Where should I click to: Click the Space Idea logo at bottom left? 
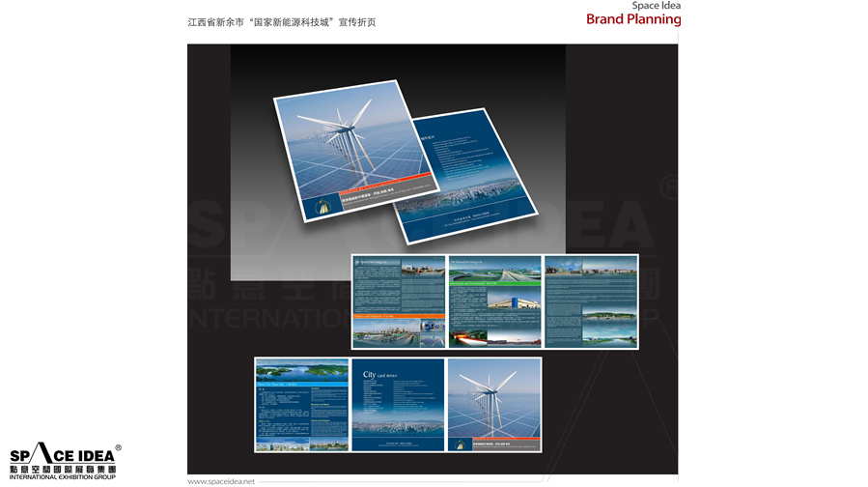click(64, 463)
